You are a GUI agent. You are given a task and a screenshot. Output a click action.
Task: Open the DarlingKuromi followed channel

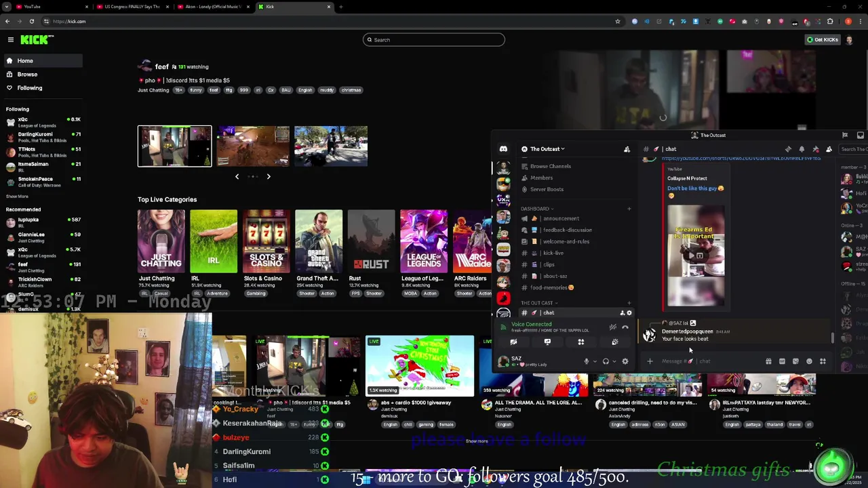click(42, 137)
